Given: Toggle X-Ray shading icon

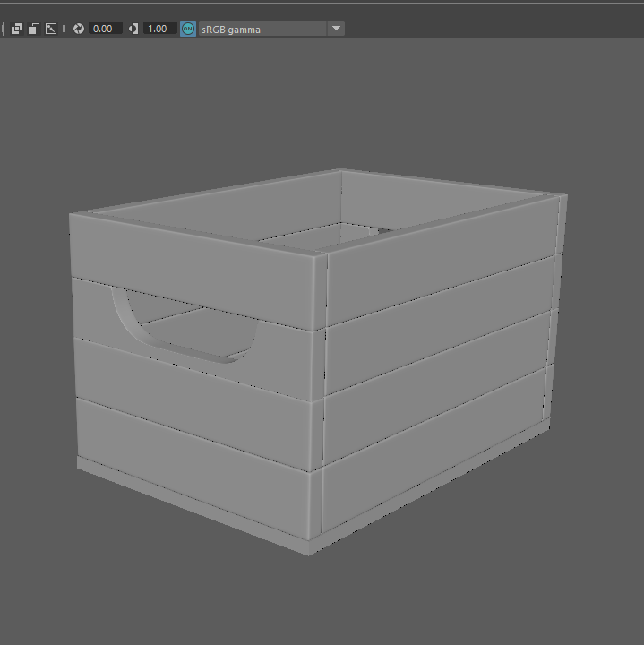Looking at the screenshot, I should pos(16,29).
